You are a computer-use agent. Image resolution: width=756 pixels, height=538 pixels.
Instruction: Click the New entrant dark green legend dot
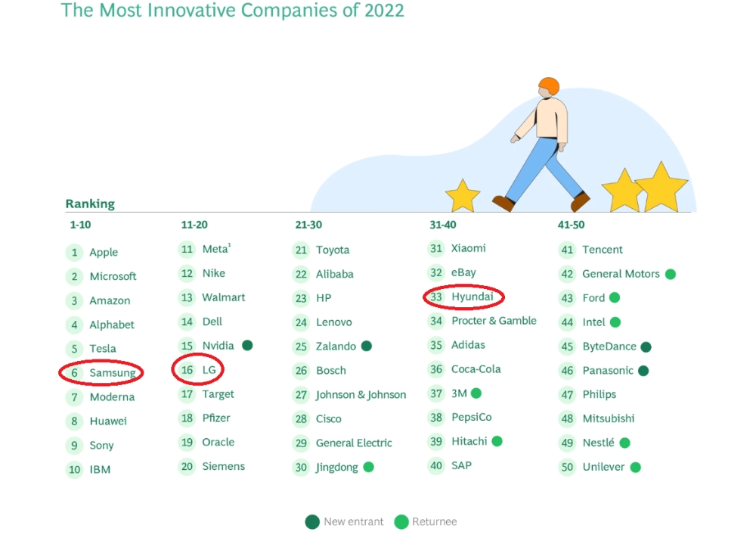coord(312,521)
